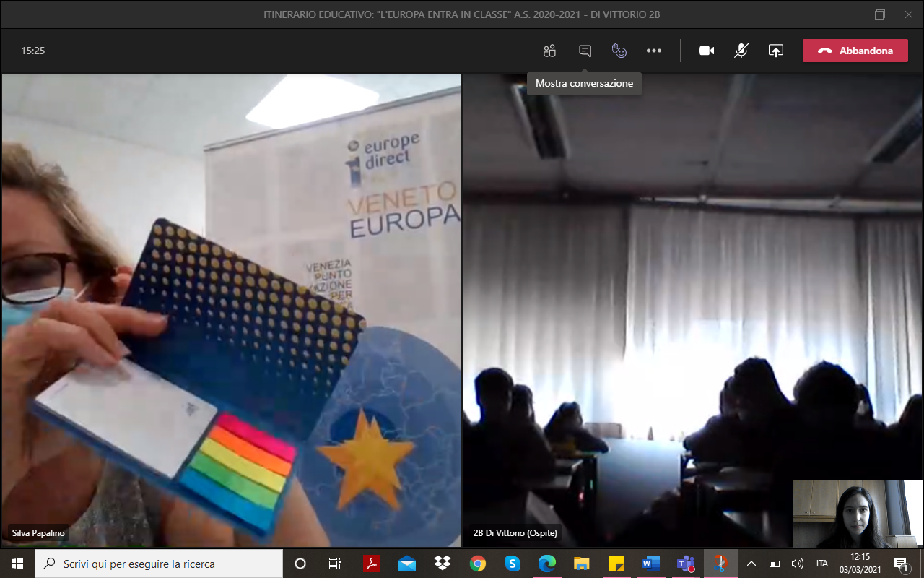Open Task View on the taskbar

tap(335, 564)
